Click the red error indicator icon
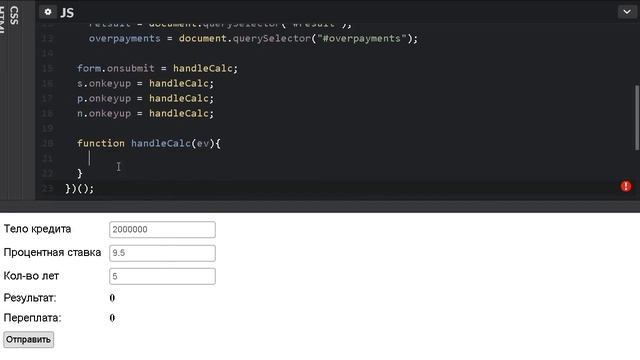The image size is (640, 360). (626, 186)
